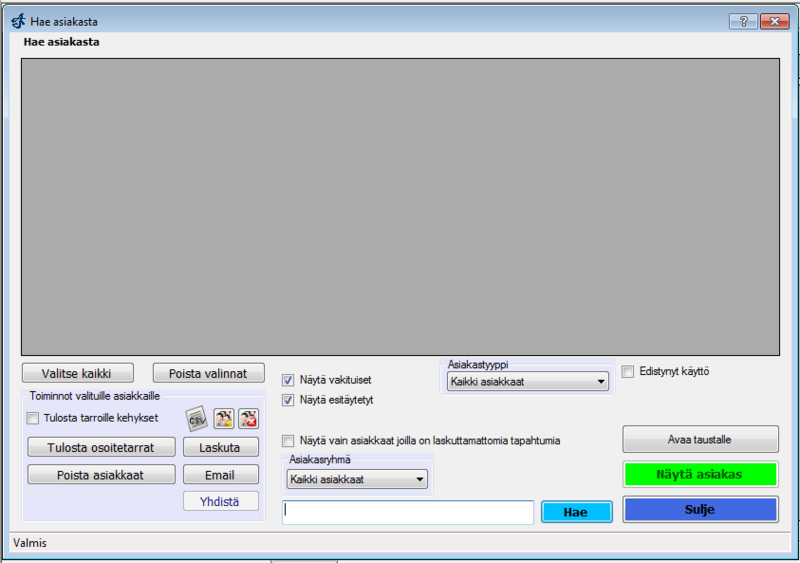The image size is (800, 563).
Task: Click Poista valinnat button
Action: tap(208, 373)
